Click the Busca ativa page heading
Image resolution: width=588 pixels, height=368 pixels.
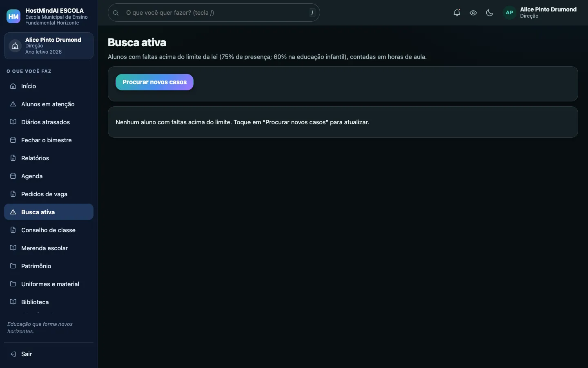click(x=137, y=43)
